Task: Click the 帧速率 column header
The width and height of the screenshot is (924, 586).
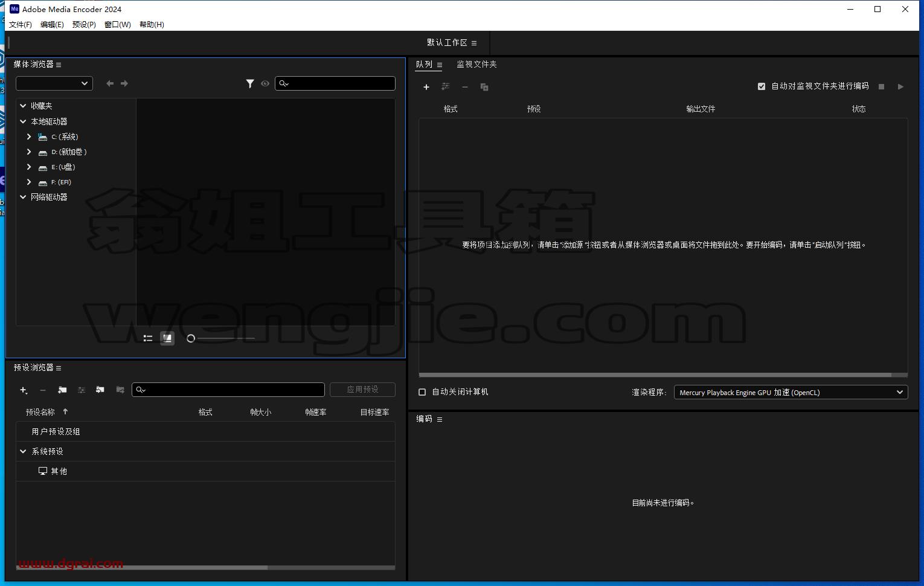Action: click(x=316, y=412)
